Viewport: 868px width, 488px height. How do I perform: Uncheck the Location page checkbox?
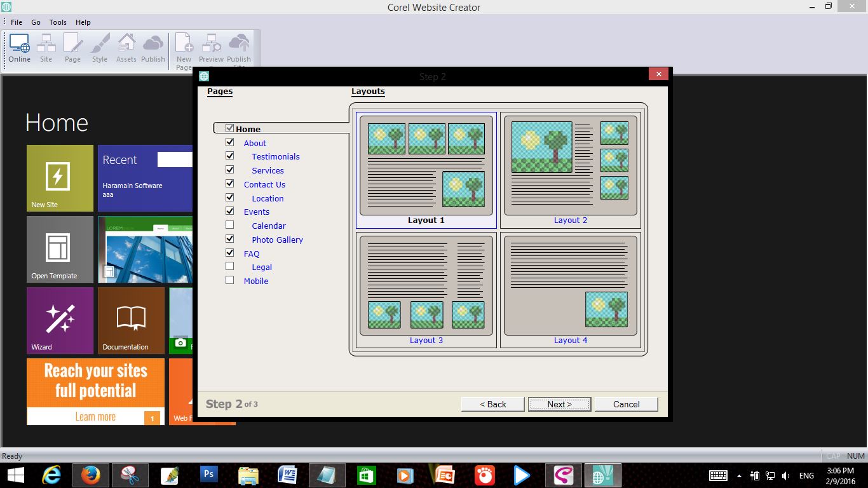click(230, 198)
